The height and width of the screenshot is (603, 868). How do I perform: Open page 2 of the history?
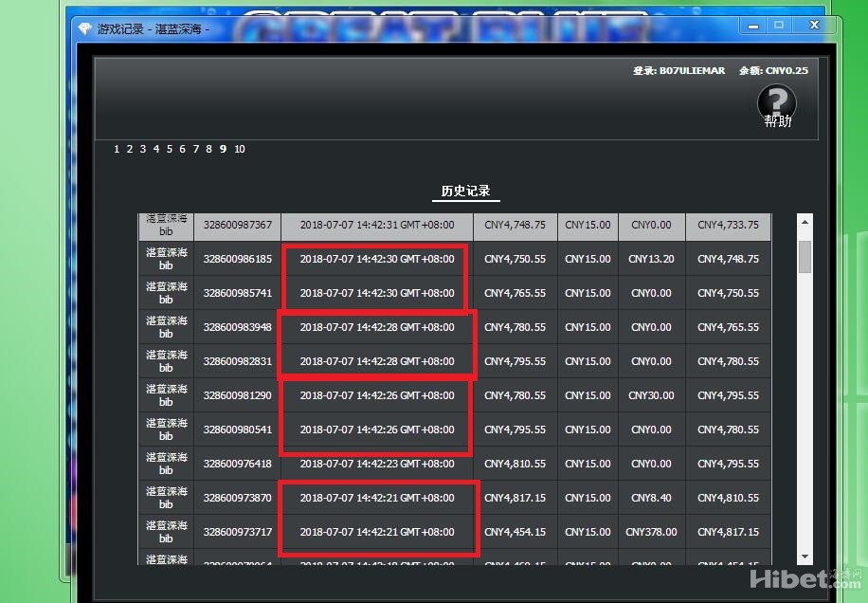(x=130, y=149)
